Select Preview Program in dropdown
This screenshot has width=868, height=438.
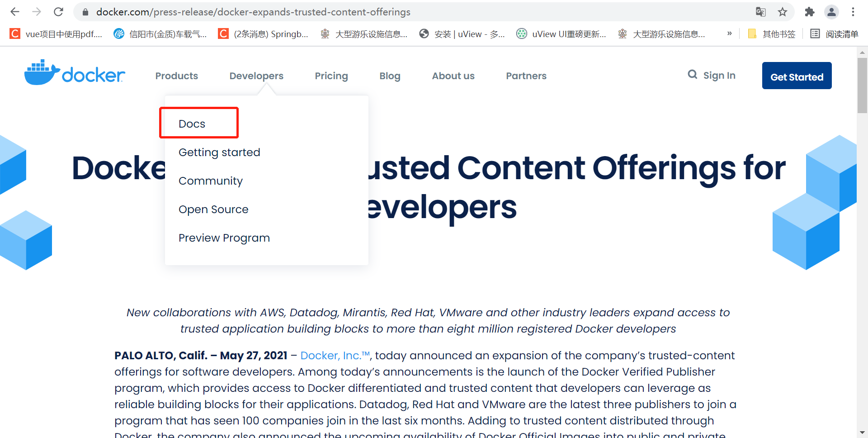tap(224, 238)
